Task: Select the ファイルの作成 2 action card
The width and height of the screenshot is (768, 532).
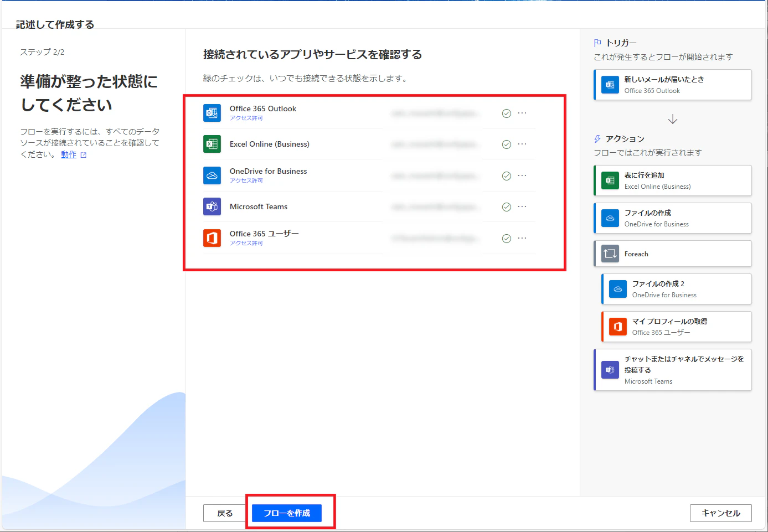Action: 677,289
